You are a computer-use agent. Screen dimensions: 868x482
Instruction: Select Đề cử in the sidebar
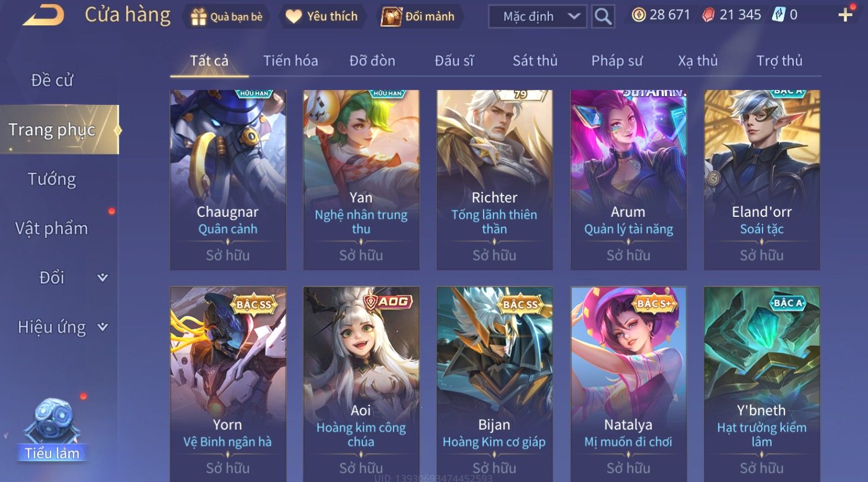click(52, 80)
